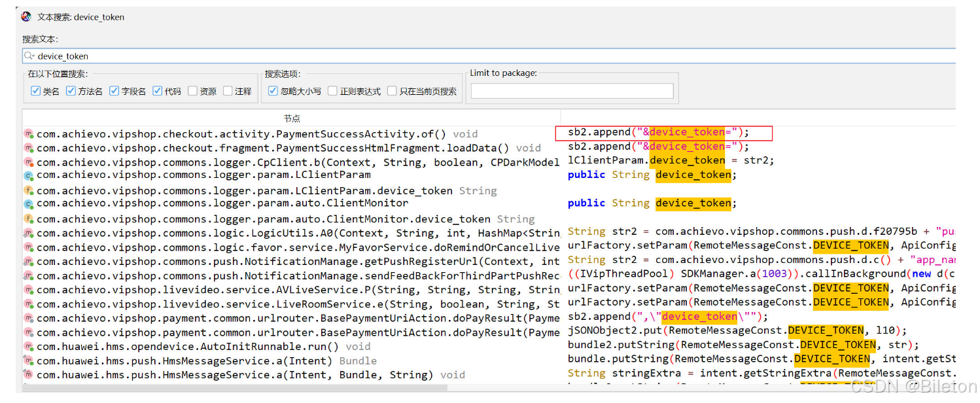
Task: Click method icon of AVLiveService.P row
Action: coord(29,290)
